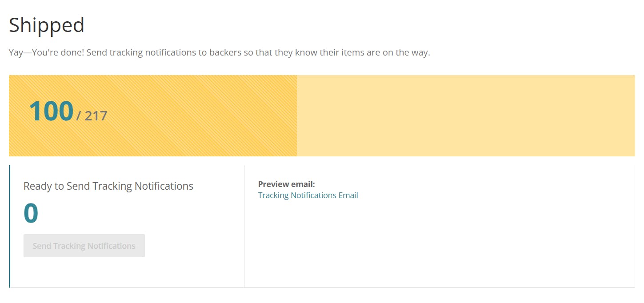644x303 pixels.
Task: Click the "Preview email:" label
Action: (x=286, y=184)
